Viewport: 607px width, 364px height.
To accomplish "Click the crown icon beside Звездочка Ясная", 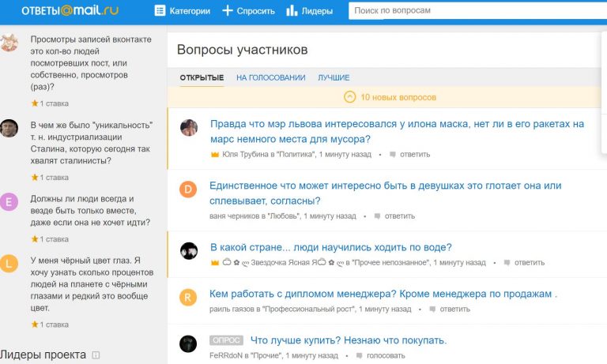I will [215, 263].
